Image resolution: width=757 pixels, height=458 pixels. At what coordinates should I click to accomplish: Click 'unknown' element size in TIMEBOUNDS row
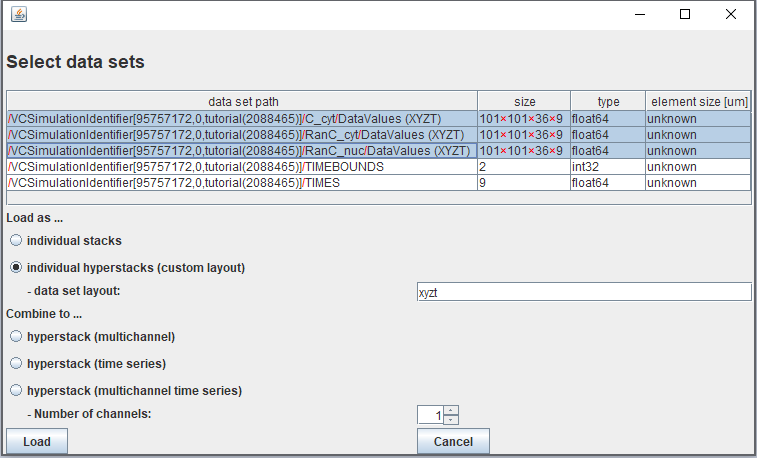pyautogui.click(x=698, y=167)
